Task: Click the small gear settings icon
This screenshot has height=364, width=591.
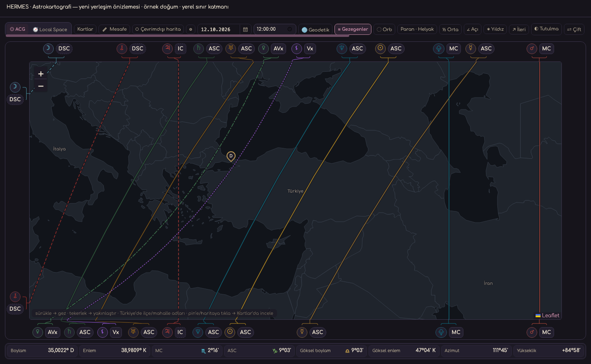Action: (190, 30)
